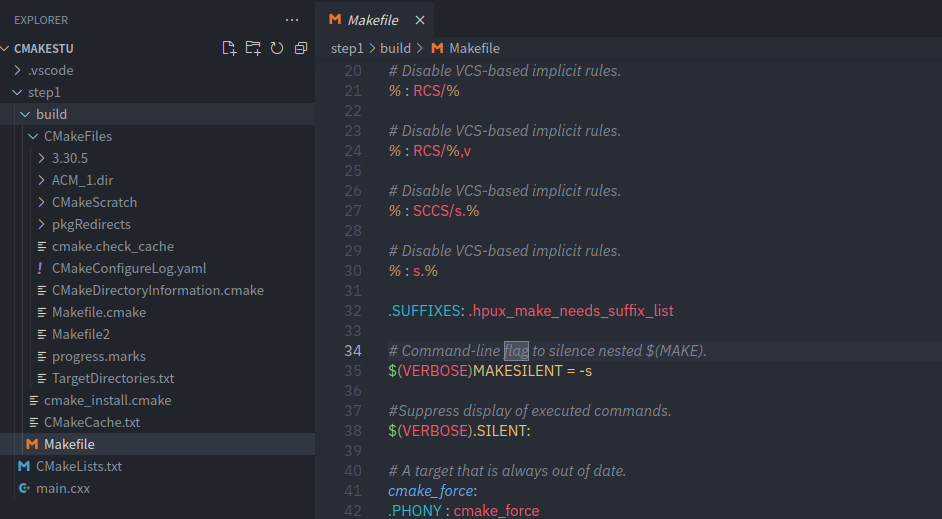Screen dimensions: 942x519
Task: Collapse the CMakeFiles folder
Action: click(x=77, y=136)
